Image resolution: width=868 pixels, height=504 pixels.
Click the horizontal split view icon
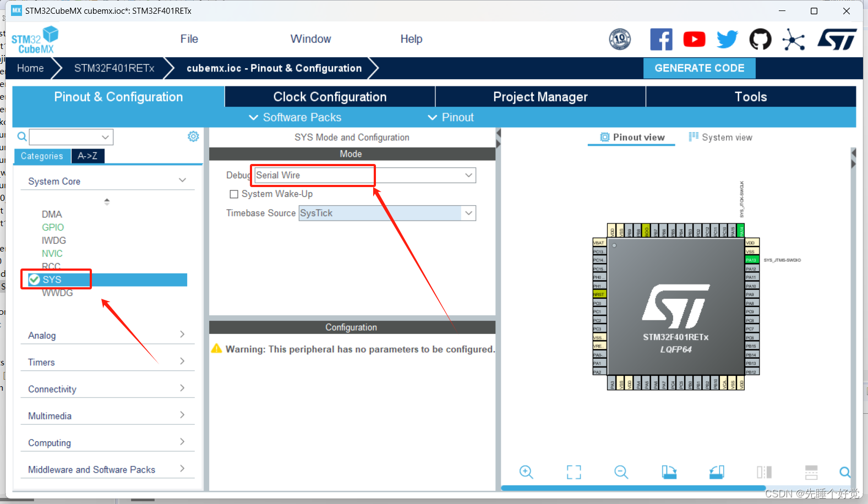click(811, 472)
